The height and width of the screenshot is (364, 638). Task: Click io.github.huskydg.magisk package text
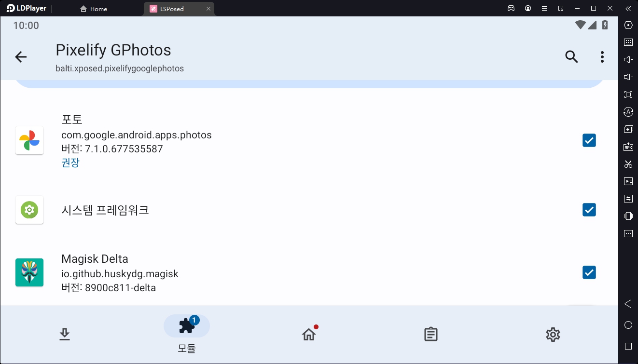pyautogui.click(x=120, y=274)
